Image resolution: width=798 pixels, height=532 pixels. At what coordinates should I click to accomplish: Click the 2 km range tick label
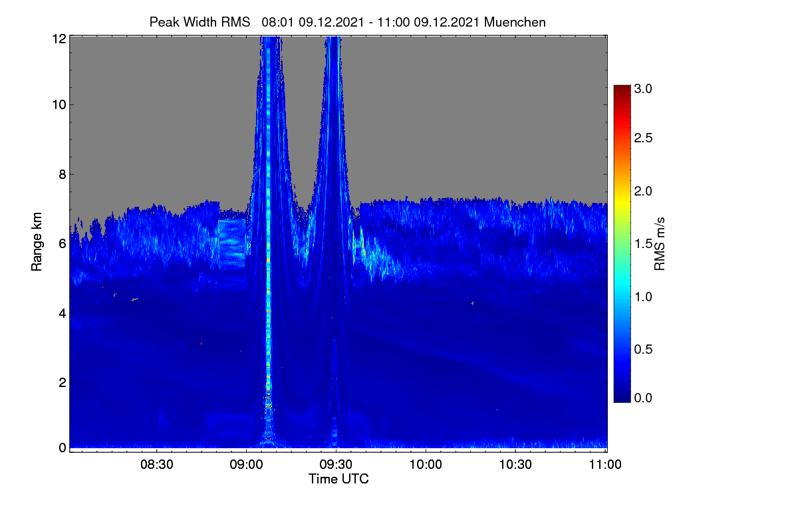coord(62,382)
